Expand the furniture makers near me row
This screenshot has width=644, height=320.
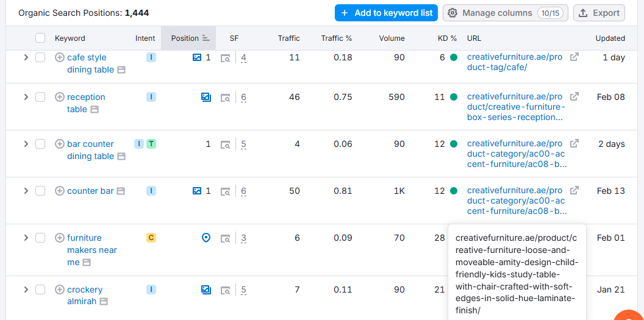(x=26, y=238)
